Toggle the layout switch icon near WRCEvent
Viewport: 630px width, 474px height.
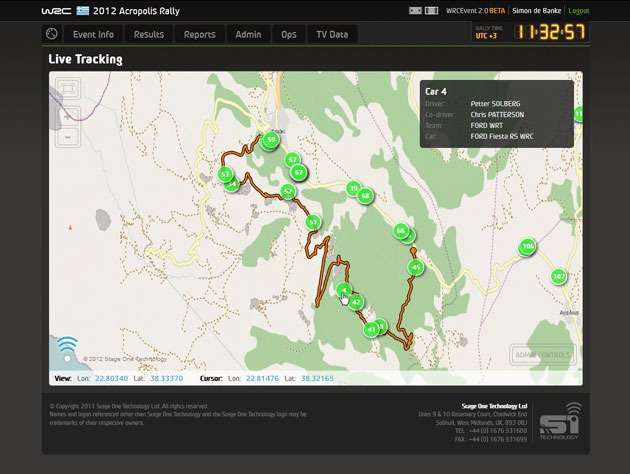(416, 10)
